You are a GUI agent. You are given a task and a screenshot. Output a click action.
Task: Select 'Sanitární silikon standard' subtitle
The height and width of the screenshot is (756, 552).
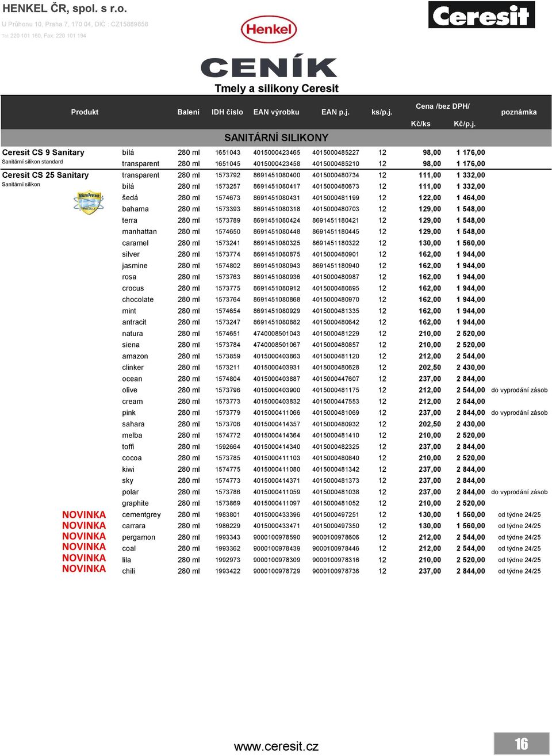pos(32,162)
